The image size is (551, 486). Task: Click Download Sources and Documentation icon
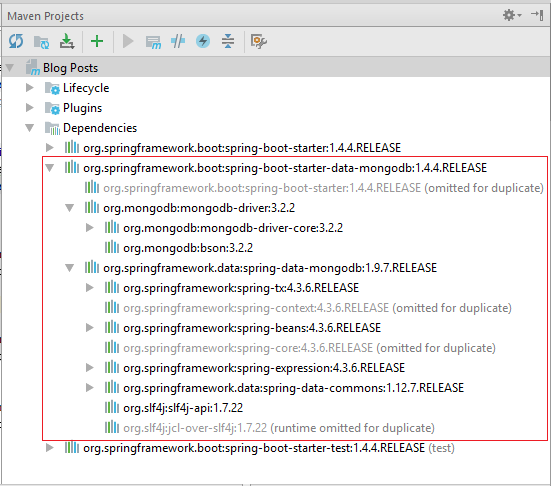[66, 41]
